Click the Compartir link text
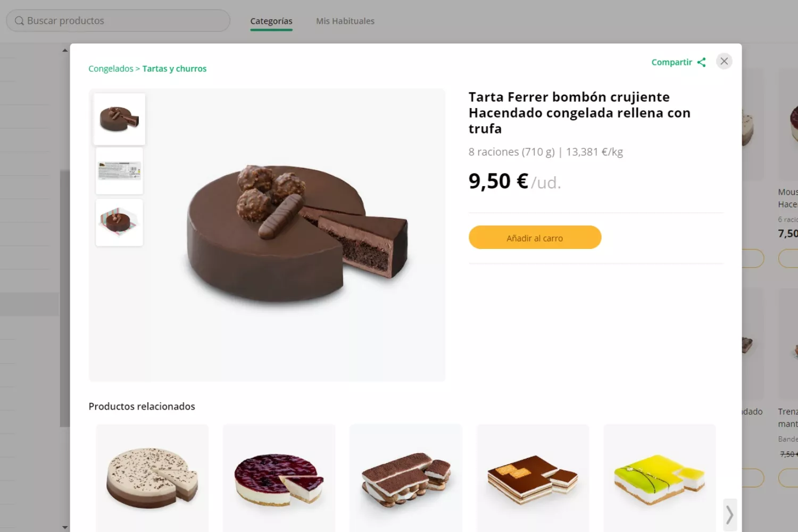Screen dimensions: 798x532 tap(671, 62)
